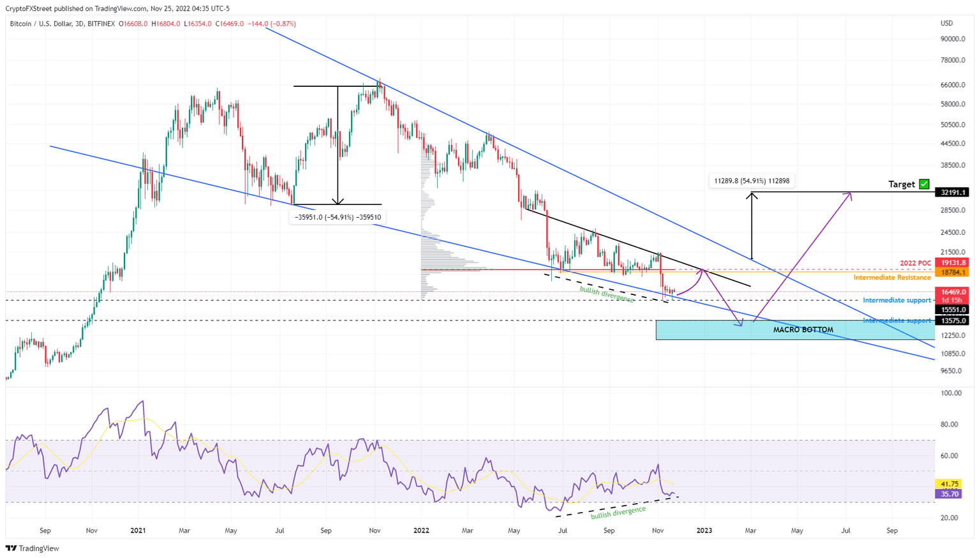This screenshot has width=980, height=558.
Task: Click the 1d 15h bar countdown tag
Action: (952, 300)
